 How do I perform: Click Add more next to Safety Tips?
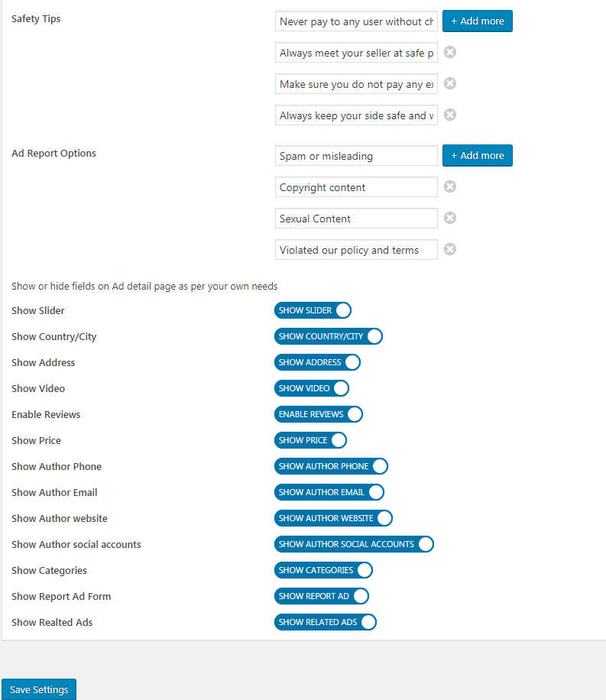(478, 21)
